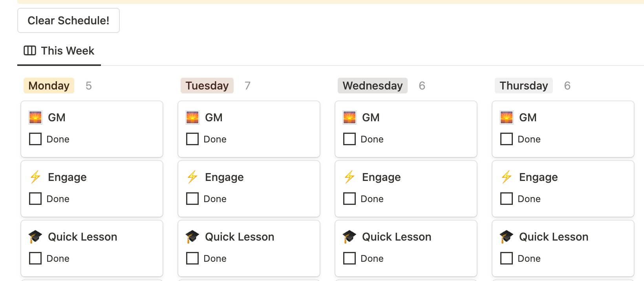Click the lightning icon on Monday's Engage card
The height and width of the screenshot is (281, 644).
[x=35, y=177]
